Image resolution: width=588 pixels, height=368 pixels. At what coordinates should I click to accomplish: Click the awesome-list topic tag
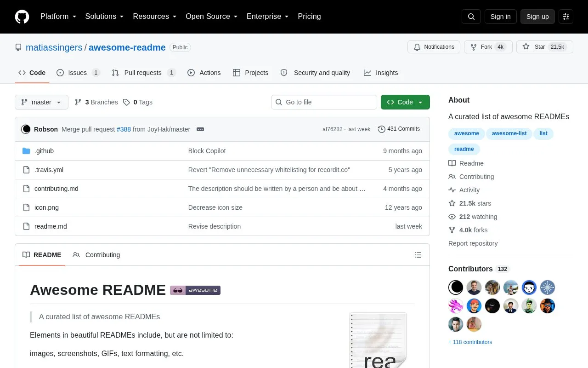[x=509, y=133]
